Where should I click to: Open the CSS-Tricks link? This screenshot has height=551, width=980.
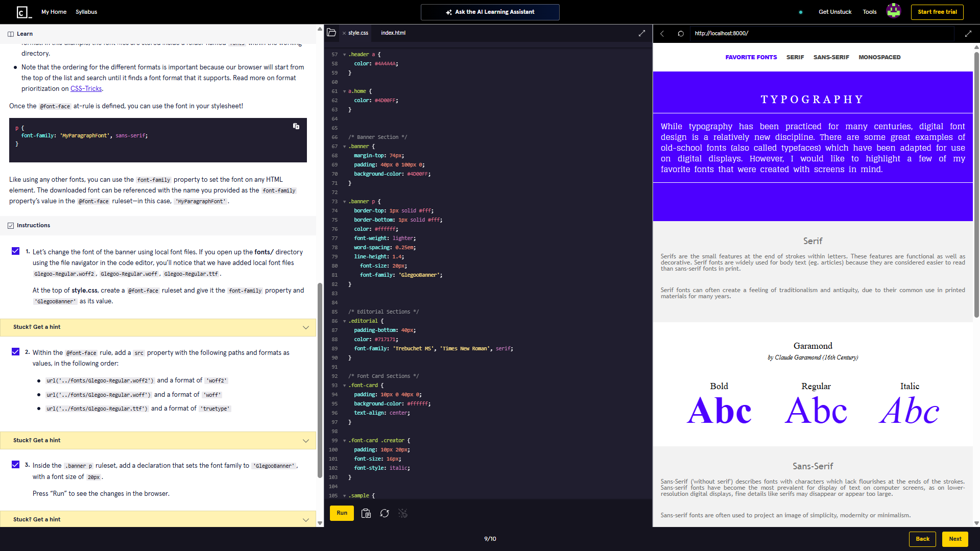86,89
